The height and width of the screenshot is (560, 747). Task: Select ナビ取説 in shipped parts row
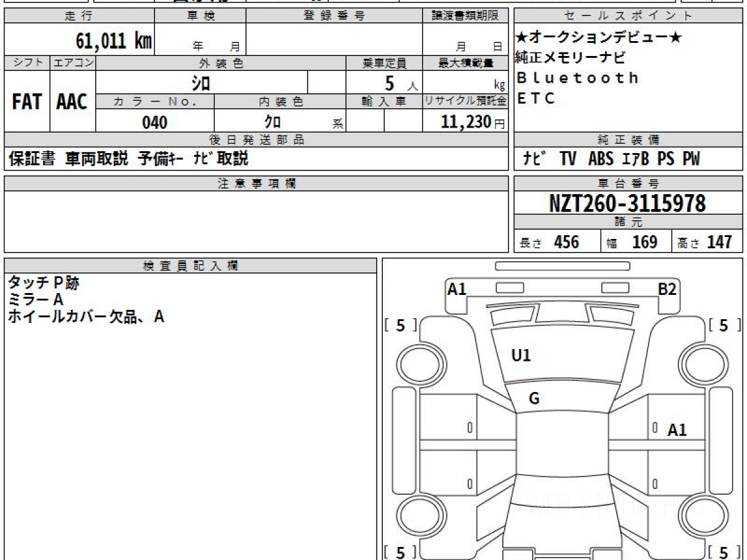coord(220,159)
